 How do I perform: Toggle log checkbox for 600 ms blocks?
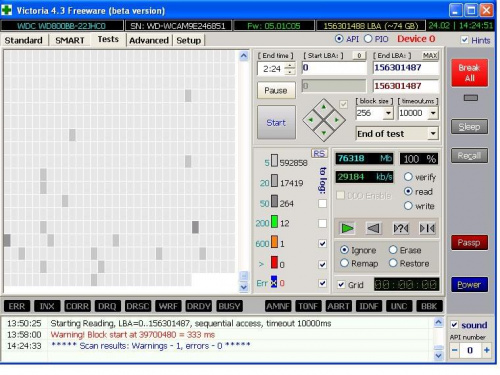coord(322,244)
